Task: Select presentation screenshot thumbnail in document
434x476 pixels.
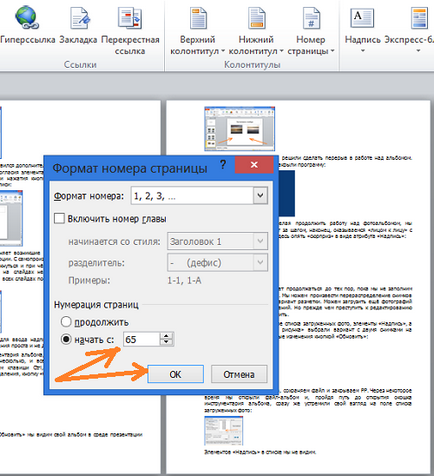Action: click(239, 129)
